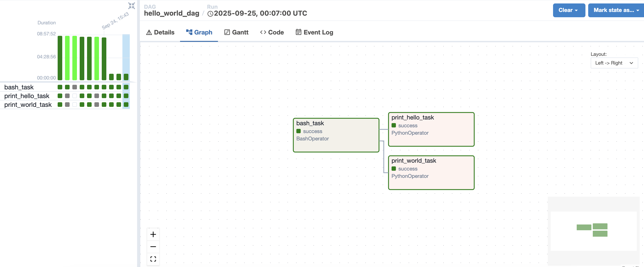Click first light green duration bar
This screenshot has height=267, width=644.
[x=67, y=58]
